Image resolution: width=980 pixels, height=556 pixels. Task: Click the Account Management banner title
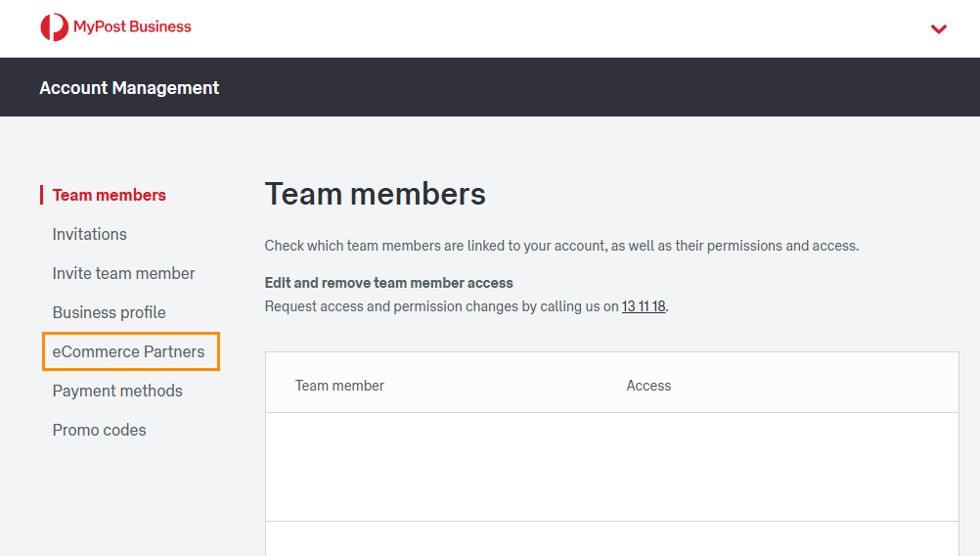(x=129, y=87)
